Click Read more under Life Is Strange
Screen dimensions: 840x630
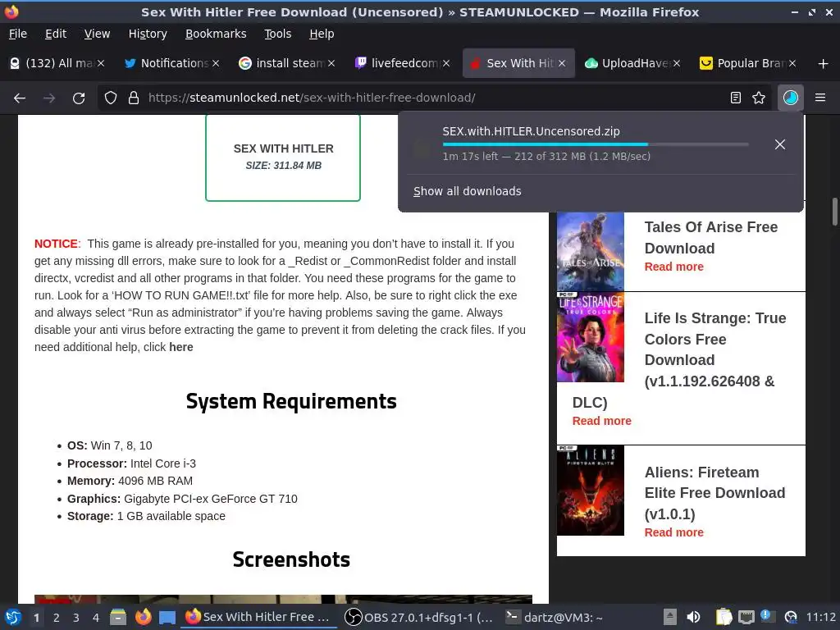click(x=601, y=421)
